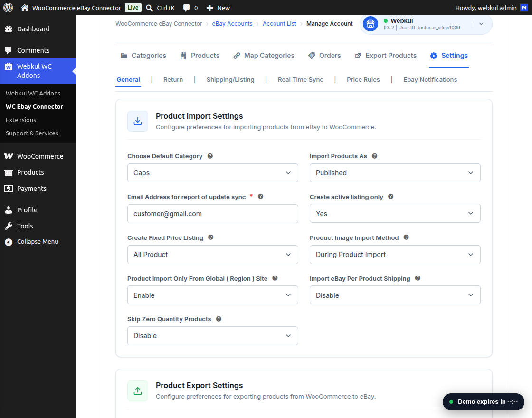This screenshot has width=532, height=418.
Task: Open the Return settings sub-tab
Action: [173, 80]
